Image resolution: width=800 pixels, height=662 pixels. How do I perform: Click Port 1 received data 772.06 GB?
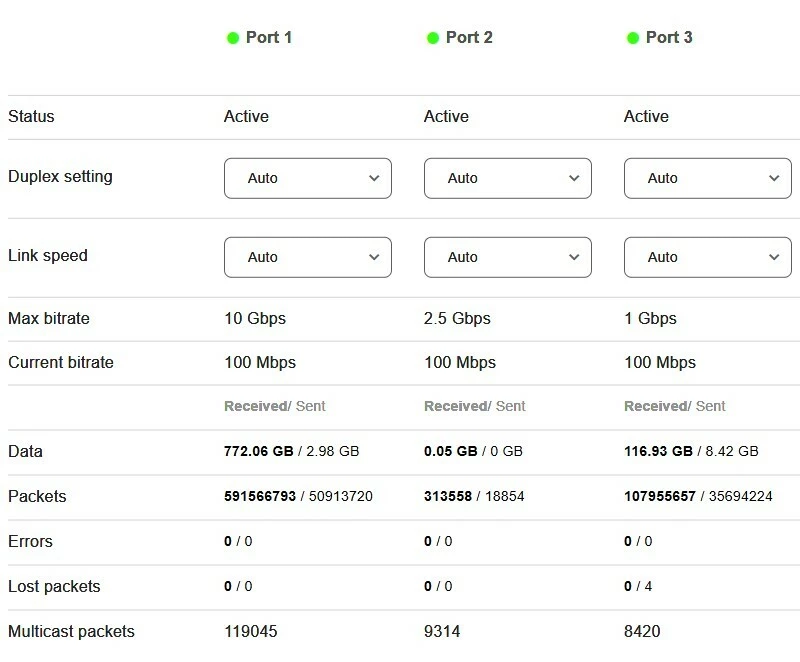pos(258,451)
